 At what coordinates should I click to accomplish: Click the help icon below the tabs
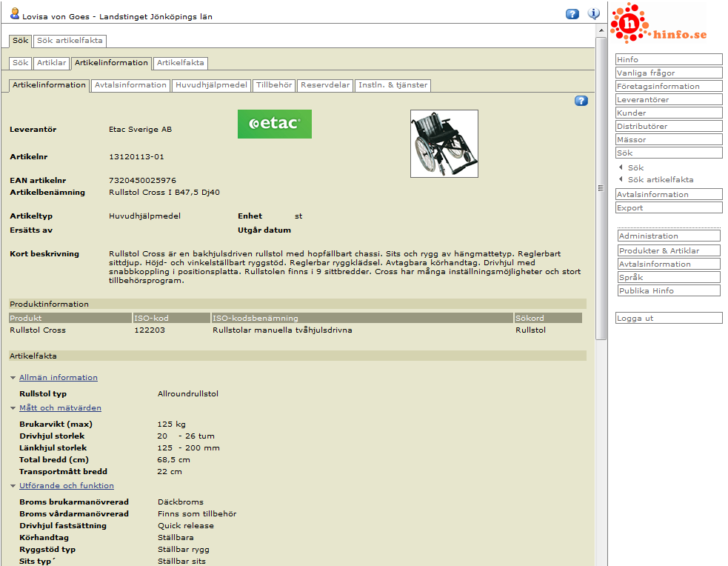click(x=581, y=101)
